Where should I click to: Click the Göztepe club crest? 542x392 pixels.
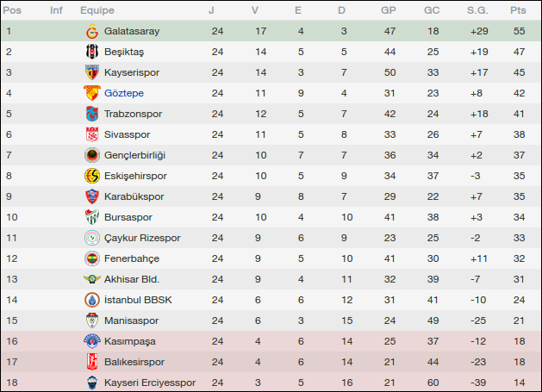tap(91, 93)
